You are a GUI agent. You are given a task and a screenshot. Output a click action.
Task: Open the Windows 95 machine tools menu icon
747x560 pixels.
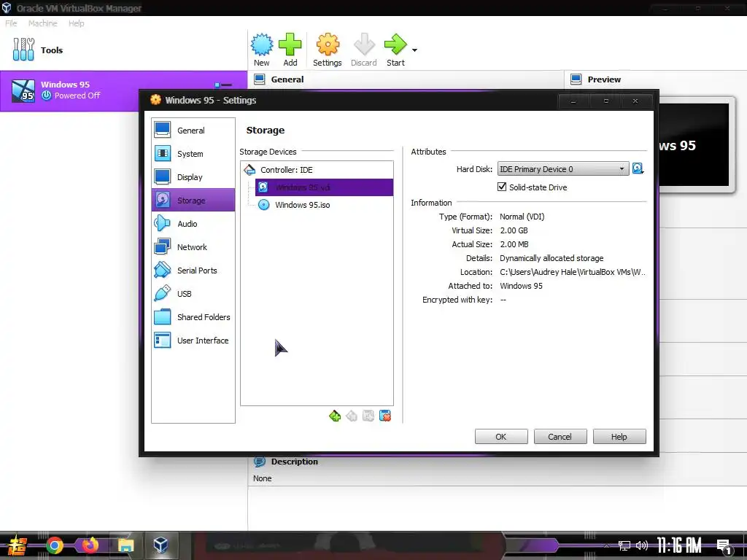223,85
